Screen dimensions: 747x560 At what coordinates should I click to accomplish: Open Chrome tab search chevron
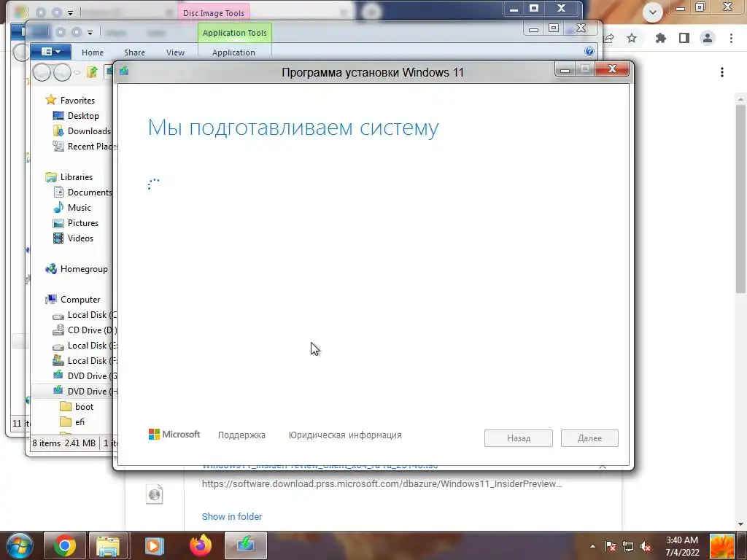pos(653,12)
